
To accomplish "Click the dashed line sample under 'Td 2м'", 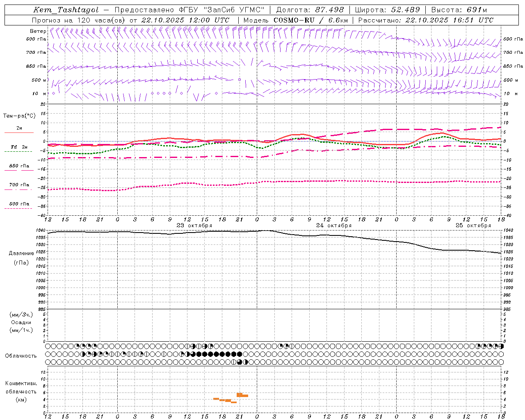I will point(18,152).
